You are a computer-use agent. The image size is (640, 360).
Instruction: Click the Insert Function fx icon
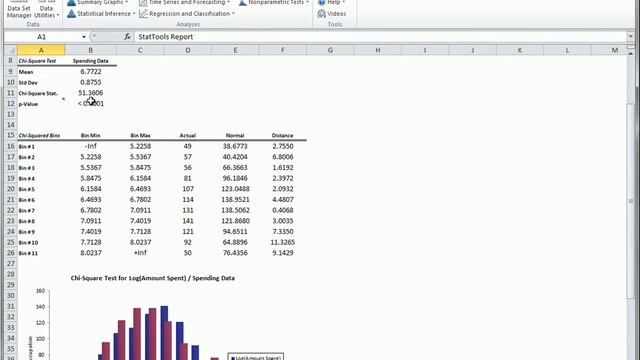[127, 37]
